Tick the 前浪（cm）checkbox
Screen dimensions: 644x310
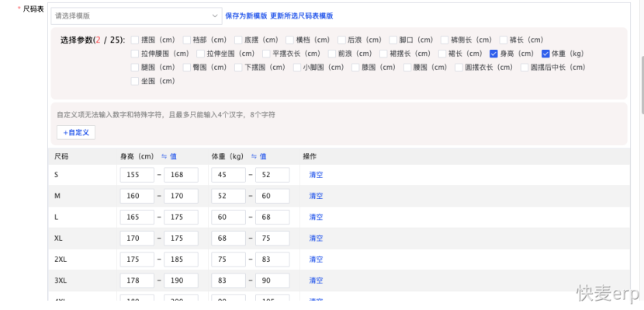pyautogui.click(x=332, y=54)
